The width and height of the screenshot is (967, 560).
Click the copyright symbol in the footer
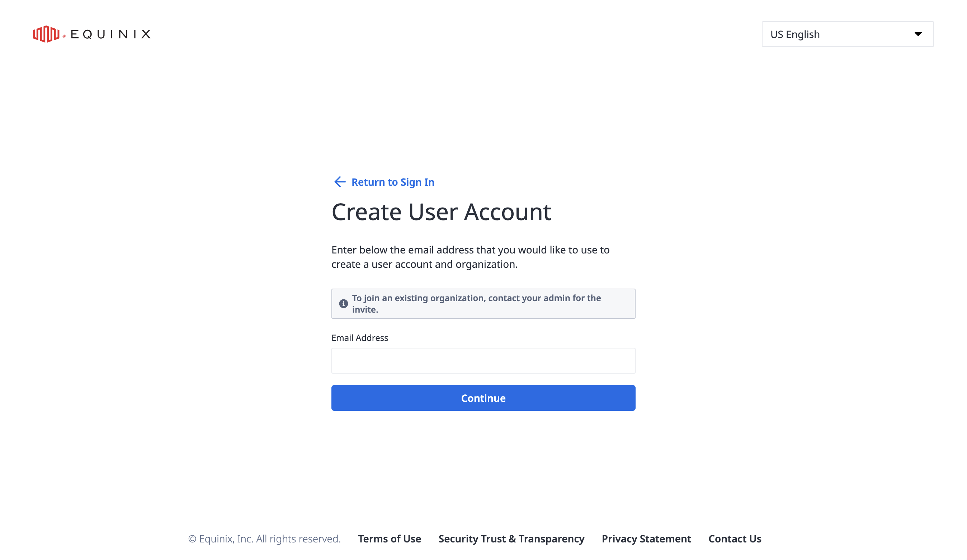point(192,539)
